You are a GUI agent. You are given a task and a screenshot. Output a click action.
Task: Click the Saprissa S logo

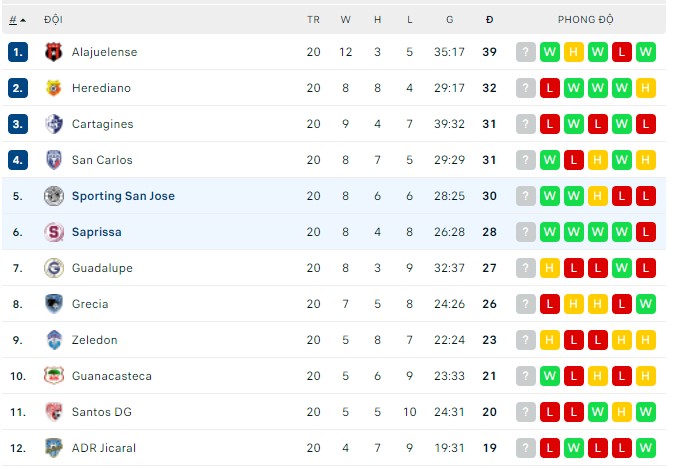[x=54, y=232]
